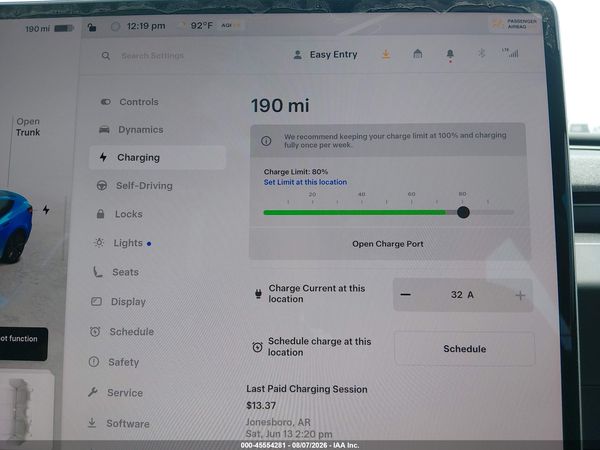Select the Charging menu item
The width and height of the screenshot is (600, 450).
pyautogui.click(x=157, y=157)
